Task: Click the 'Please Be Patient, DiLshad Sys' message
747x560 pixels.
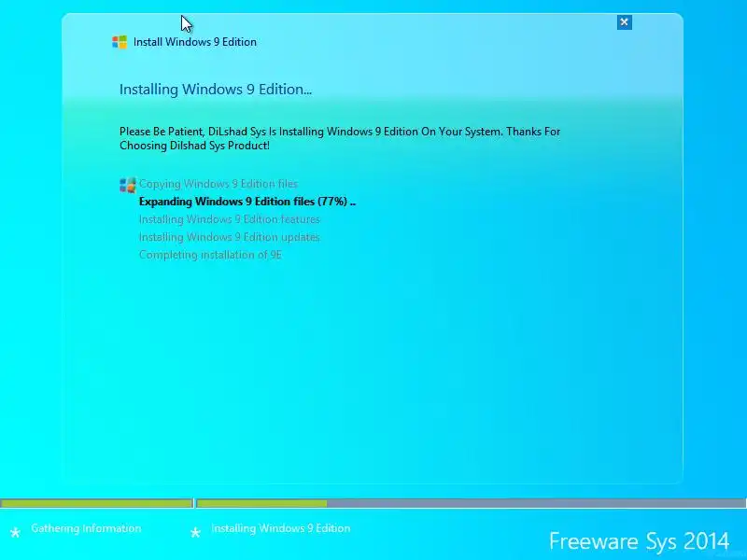Action: click(340, 138)
